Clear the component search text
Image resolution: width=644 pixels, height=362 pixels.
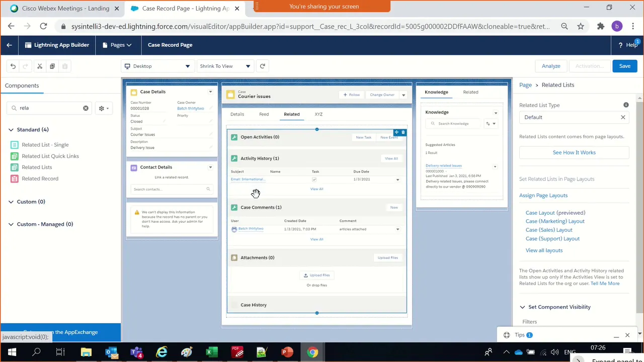[86, 108]
